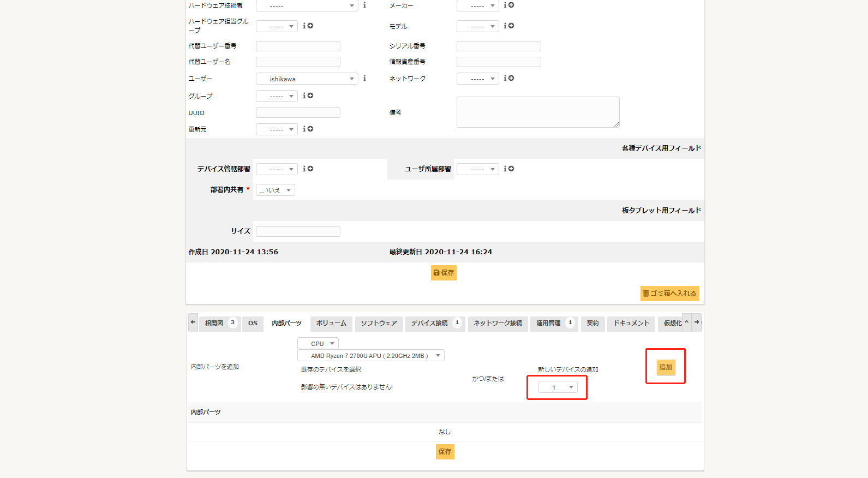
Task: Click the plus icon next to ネットワーク
Action: pyautogui.click(x=511, y=78)
